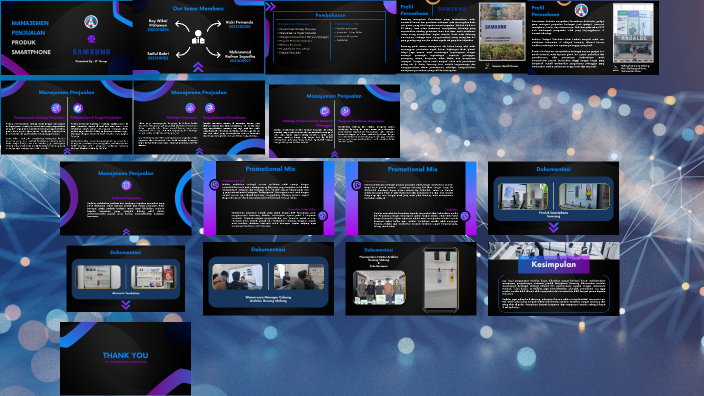Click the Perencanaan Strategi Penjualan icon
Image resolution: width=704 pixels, height=396 pixels.
pos(56,108)
